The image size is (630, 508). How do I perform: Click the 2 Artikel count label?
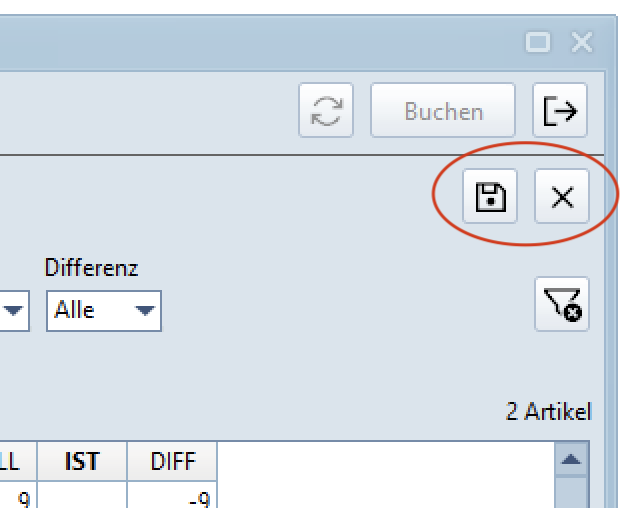pos(548,412)
